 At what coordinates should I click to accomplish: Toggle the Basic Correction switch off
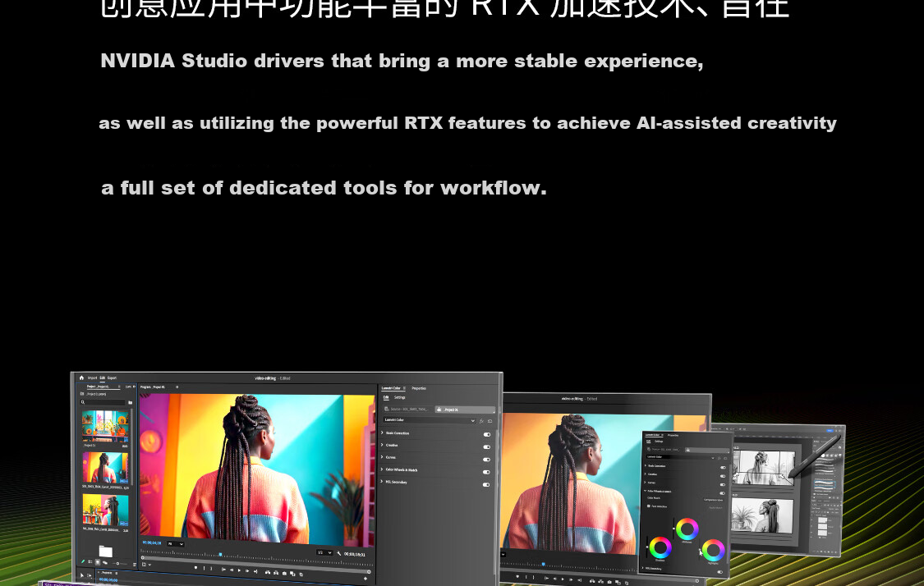click(x=487, y=435)
